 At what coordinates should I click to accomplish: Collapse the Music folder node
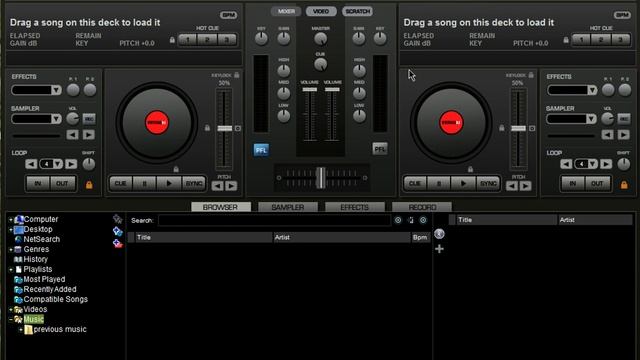(x=11, y=320)
